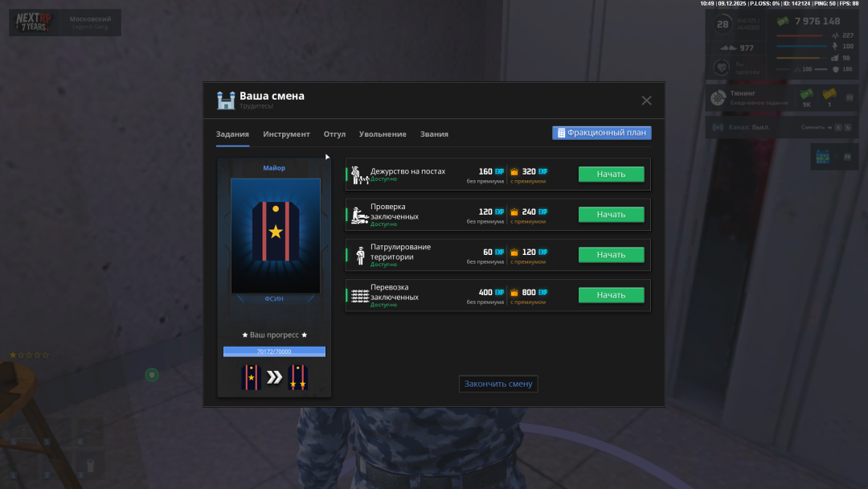Click the Проверка заключенных task icon
Viewport: 868px width, 489px height.
coord(360,215)
